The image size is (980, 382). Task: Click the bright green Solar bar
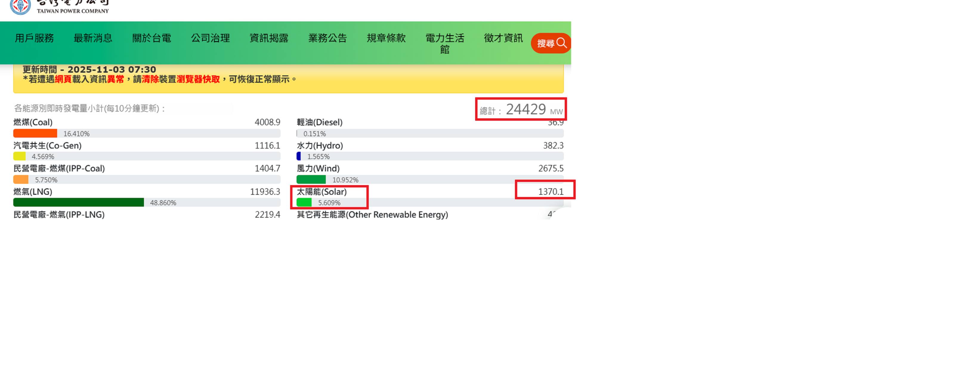tap(304, 202)
